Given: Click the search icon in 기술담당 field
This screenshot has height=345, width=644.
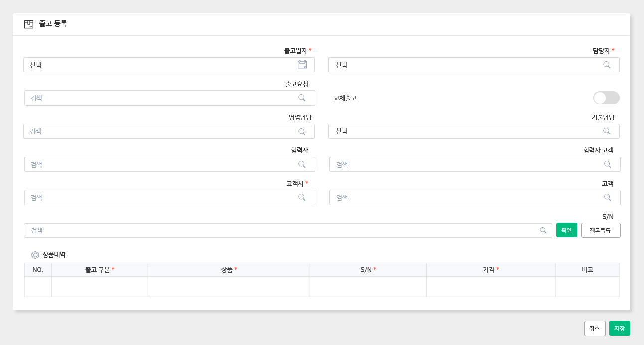Looking at the screenshot, I should coord(607,131).
